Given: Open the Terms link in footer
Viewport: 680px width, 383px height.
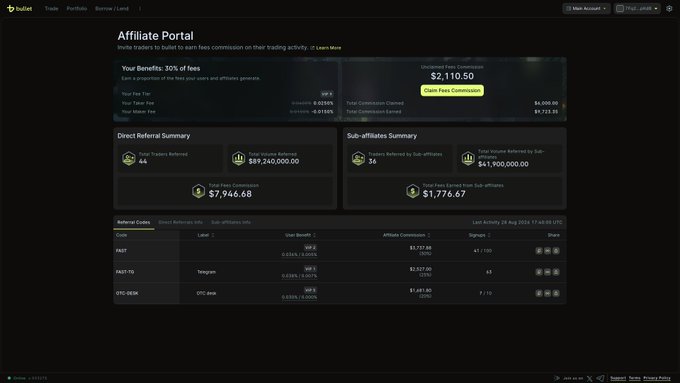Looking at the screenshot, I should (x=634, y=378).
